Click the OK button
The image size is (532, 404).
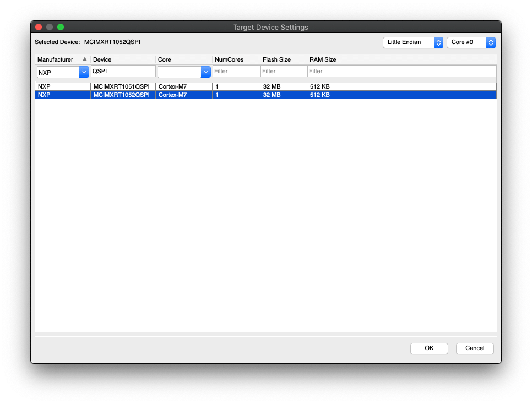429,348
